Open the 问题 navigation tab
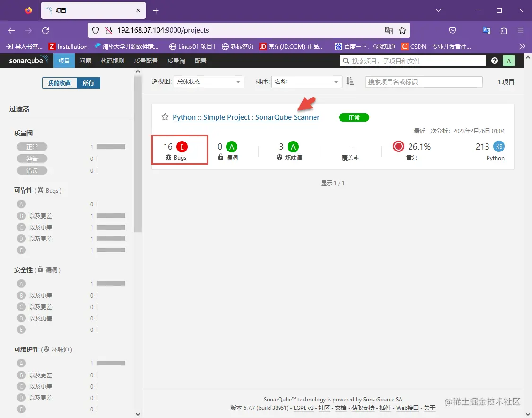Screen dimensions: 532x418 [86, 61]
